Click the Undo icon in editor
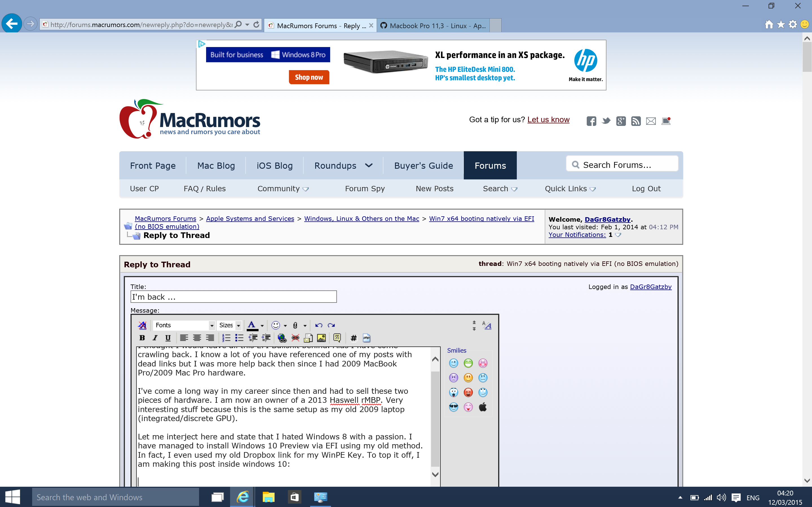The image size is (812, 507). pyautogui.click(x=318, y=325)
